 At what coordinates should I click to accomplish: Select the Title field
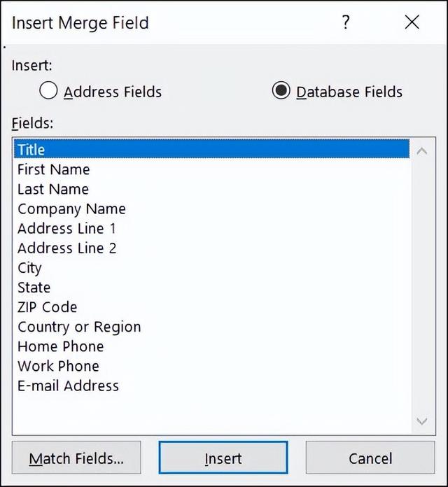[x=212, y=150]
